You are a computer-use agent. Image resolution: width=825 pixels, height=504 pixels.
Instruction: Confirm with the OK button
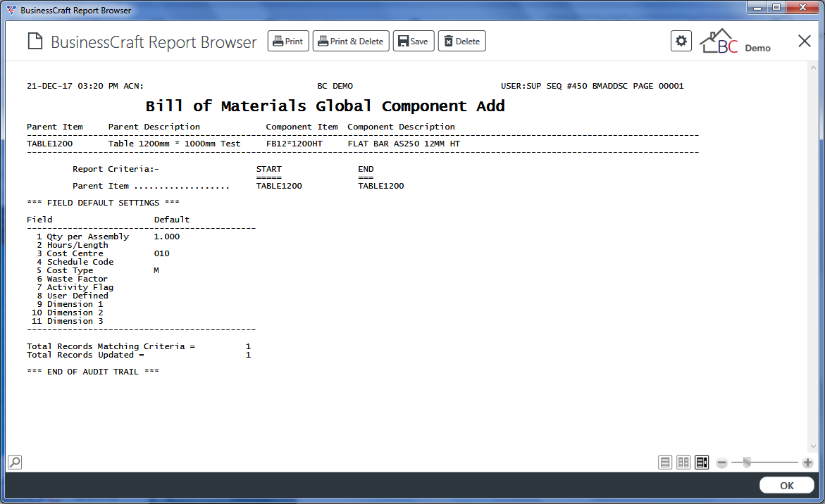point(786,486)
